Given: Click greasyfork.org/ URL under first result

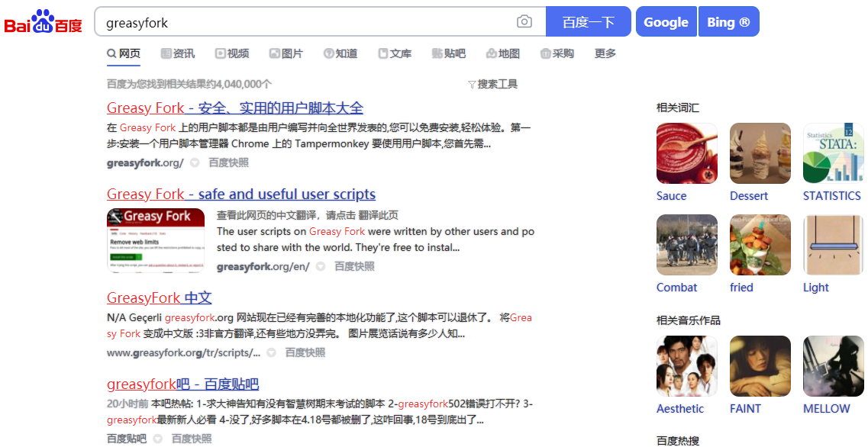Looking at the screenshot, I should [145, 162].
